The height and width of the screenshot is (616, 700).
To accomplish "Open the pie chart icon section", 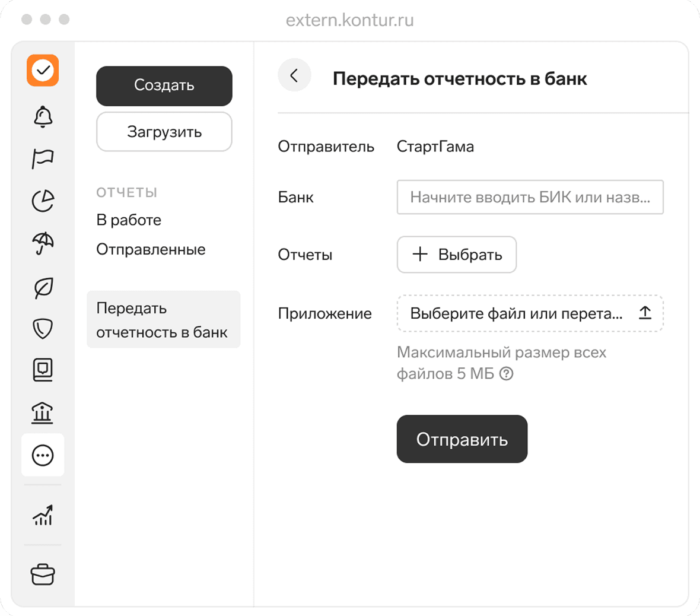I will click(43, 201).
